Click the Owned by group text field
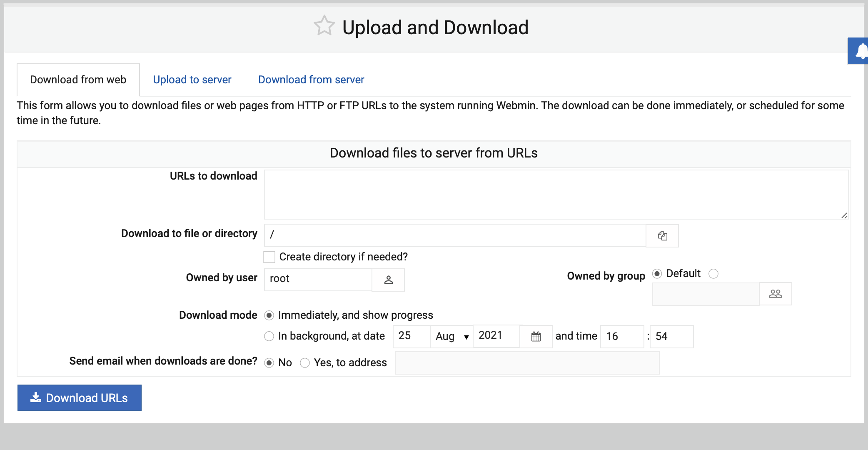The height and width of the screenshot is (450, 868). click(x=706, y=294)
